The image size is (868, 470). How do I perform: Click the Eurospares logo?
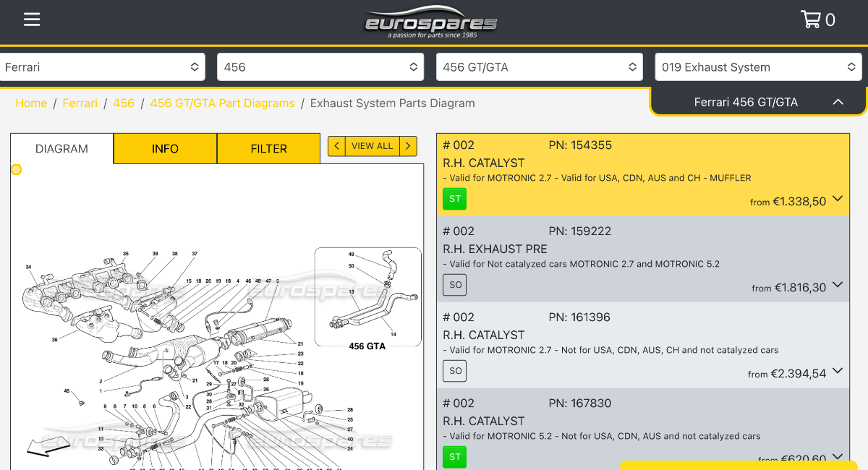point(431,22)
